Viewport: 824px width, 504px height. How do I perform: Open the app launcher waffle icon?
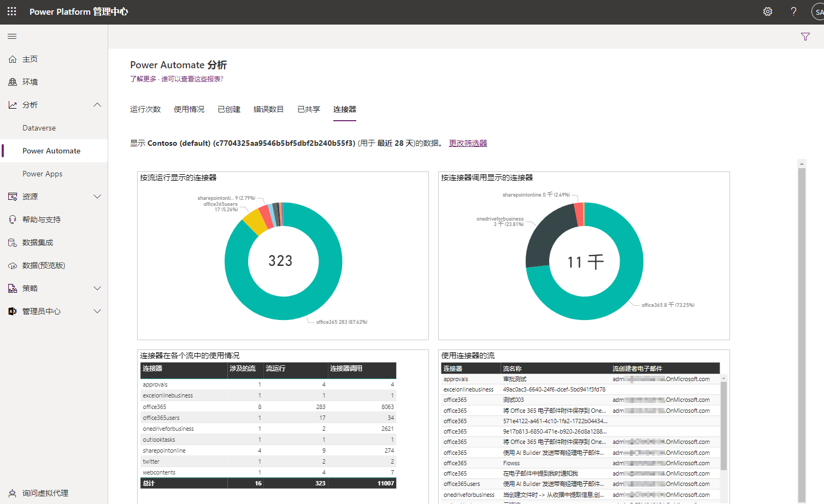tap(12, 11)
